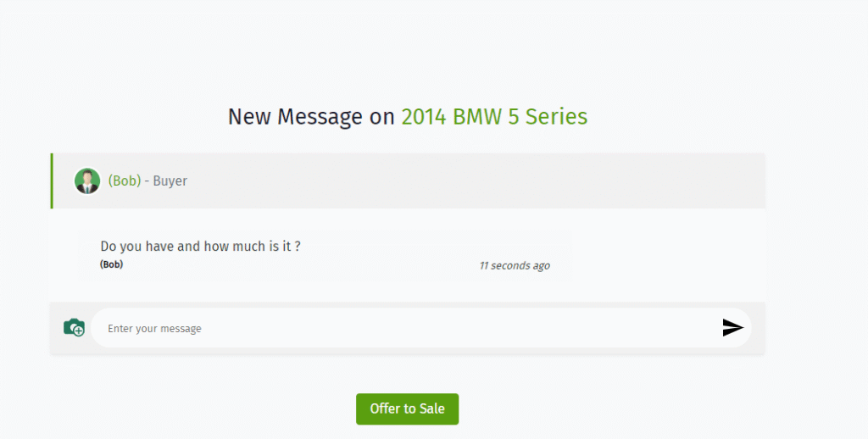Viewport: 868px width, 439px height.
Task: Click the message "Do you have and how much is it ?"
Action: pos(200,247)
